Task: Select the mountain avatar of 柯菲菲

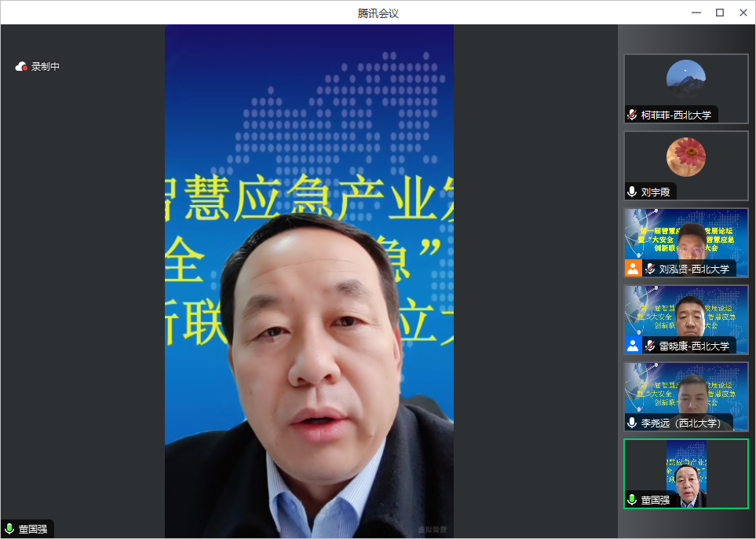Action: pos(685,79)
